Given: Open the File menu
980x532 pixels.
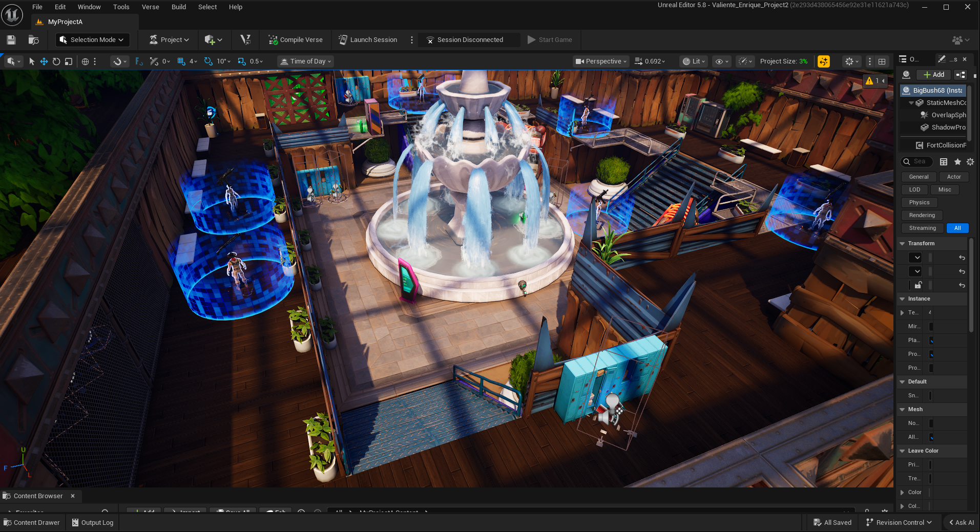Looking at the screenshot, I should tap(37, 7).
